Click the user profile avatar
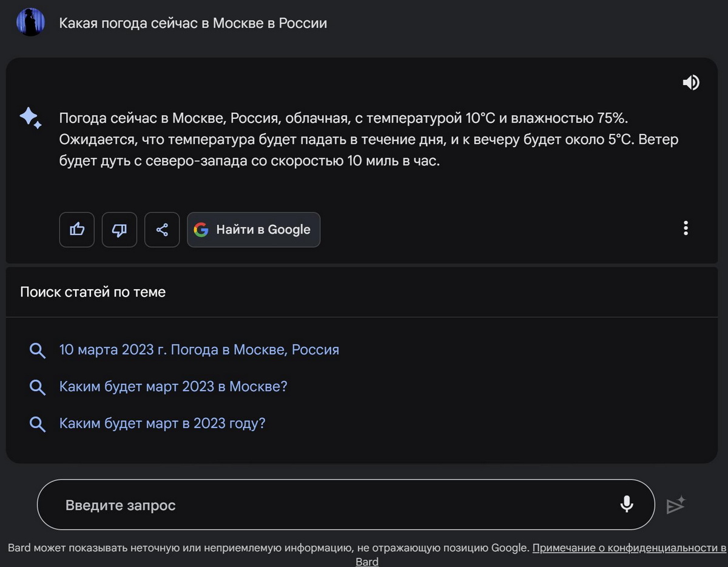Viewport: 728px width, 567px height. pos(30,22)
